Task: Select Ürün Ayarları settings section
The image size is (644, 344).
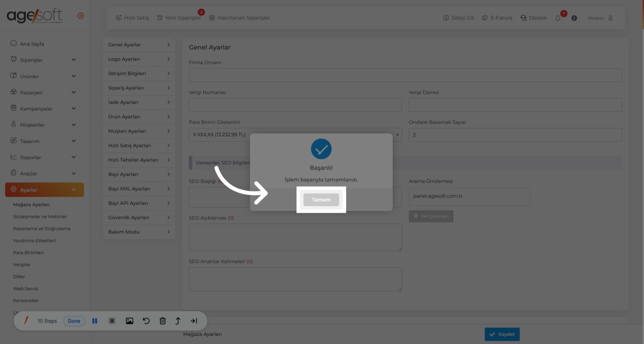Action: pos(139,117)
